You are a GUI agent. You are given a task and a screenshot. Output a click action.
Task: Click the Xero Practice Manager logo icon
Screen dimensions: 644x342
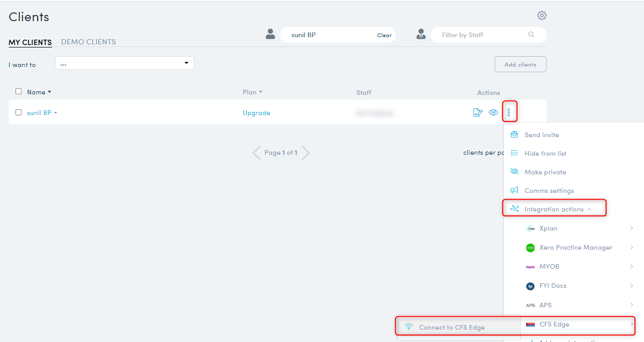530,248
